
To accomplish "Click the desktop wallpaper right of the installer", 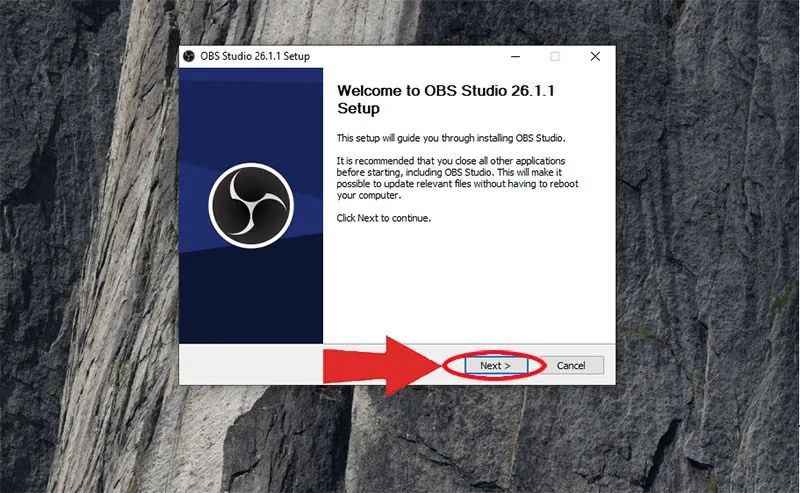I will (710, 250).
